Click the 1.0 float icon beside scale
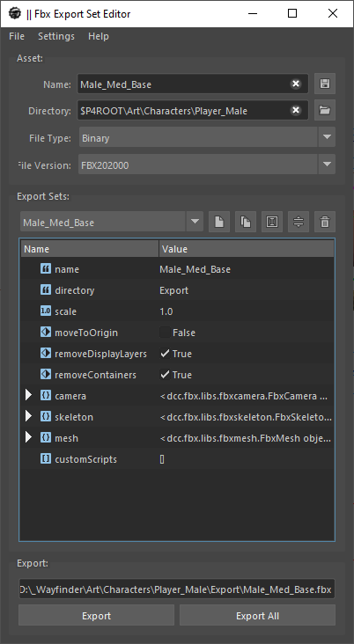 point(46,311)
